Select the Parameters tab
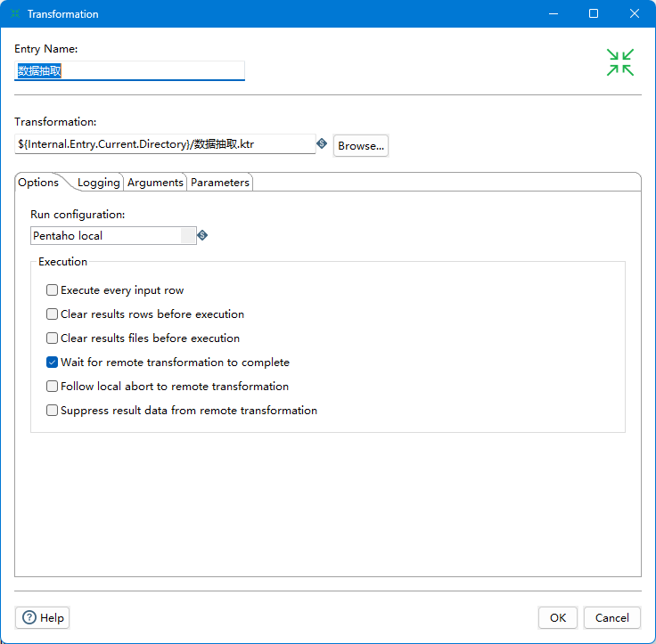 [220, 183]
